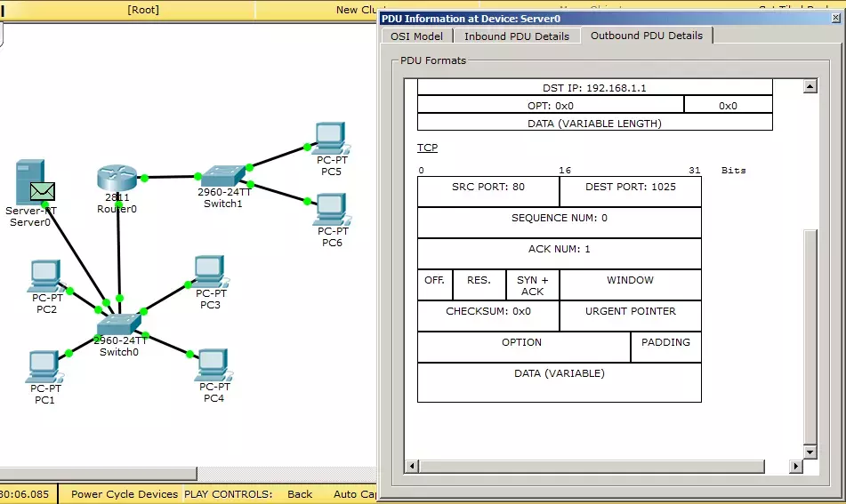This screenshot has width=846, height=504.
Task: Click the PDU Formats scroll-up arrow
Action: [810, 86]
